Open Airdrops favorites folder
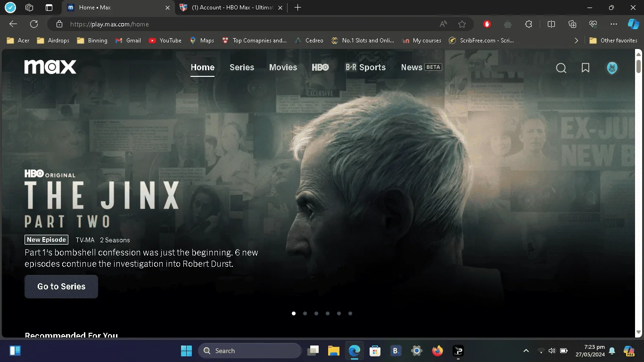Viewport: 644px width, 362px height. tap(53, 41)
